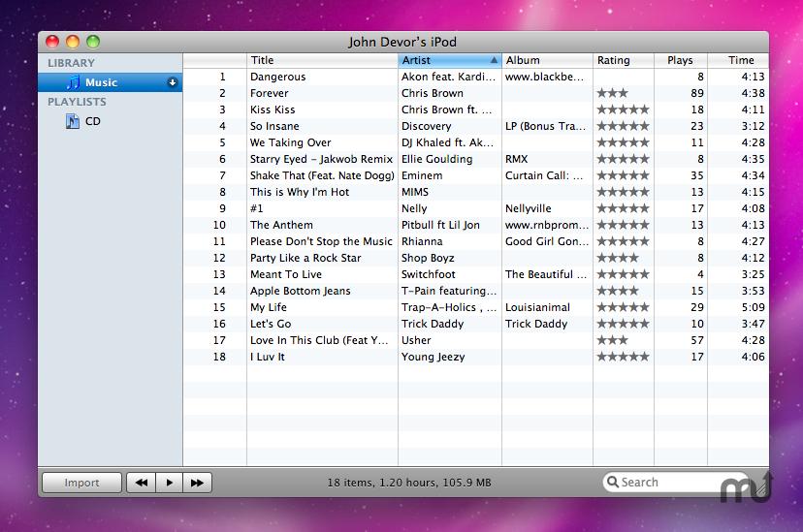Select the song The Anthem
Image resolution: width=803 pixels, height=532 pixels.
(x=281, y=225)
